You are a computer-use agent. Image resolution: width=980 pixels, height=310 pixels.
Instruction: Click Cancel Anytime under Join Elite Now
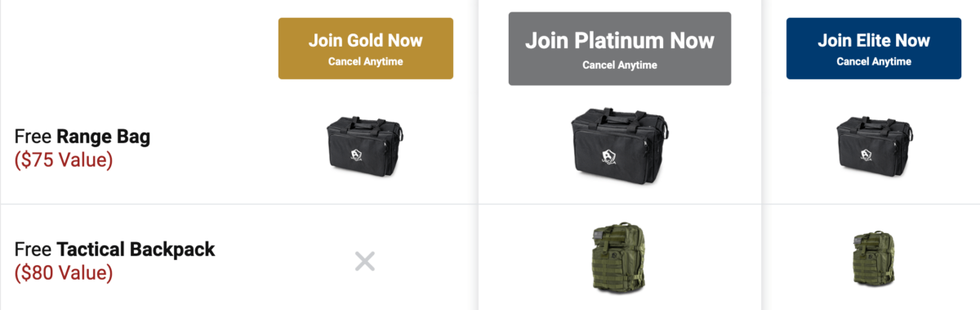point(874,61)
